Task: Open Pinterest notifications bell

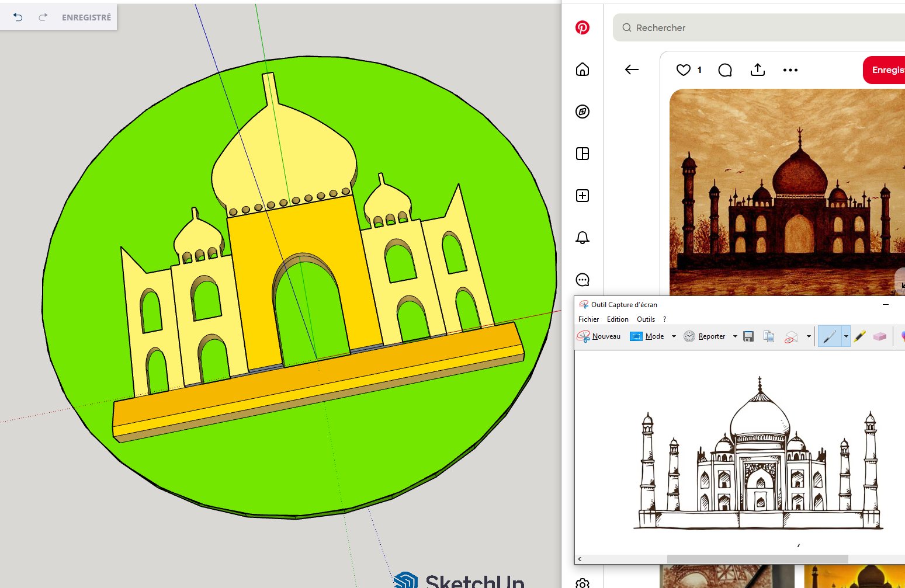Action: click(582, 238)
